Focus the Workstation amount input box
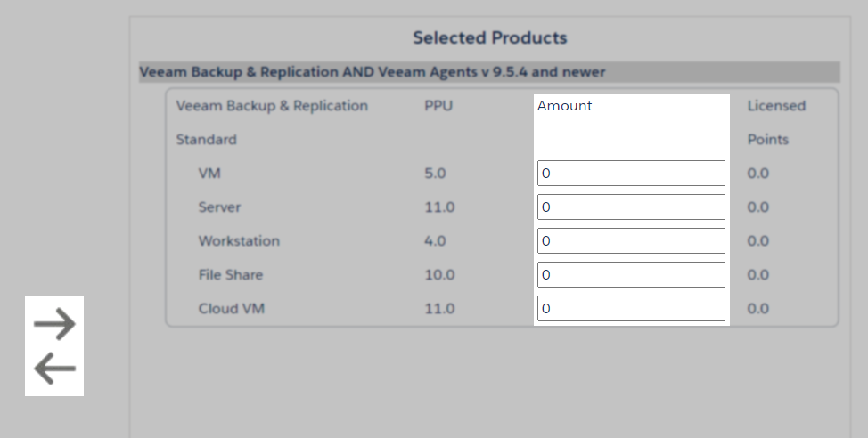 coord(631,240)
